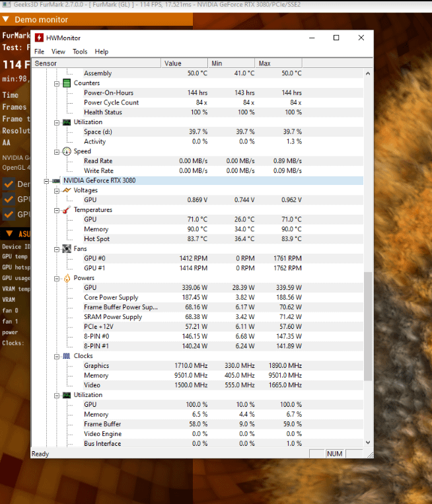Select the Core Power Supply row
This screenshot has width=432, height=504.
click(x=223, y=297)
